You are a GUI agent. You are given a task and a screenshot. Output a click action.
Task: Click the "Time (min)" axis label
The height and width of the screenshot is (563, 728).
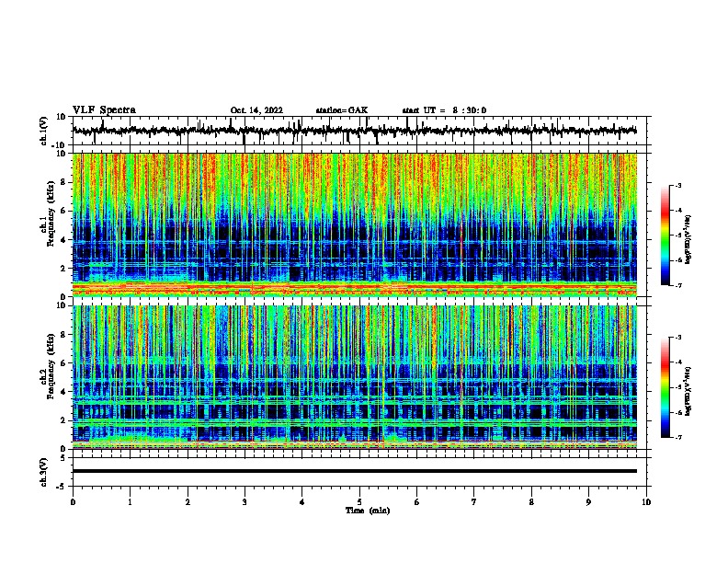(x=368, y=511)
